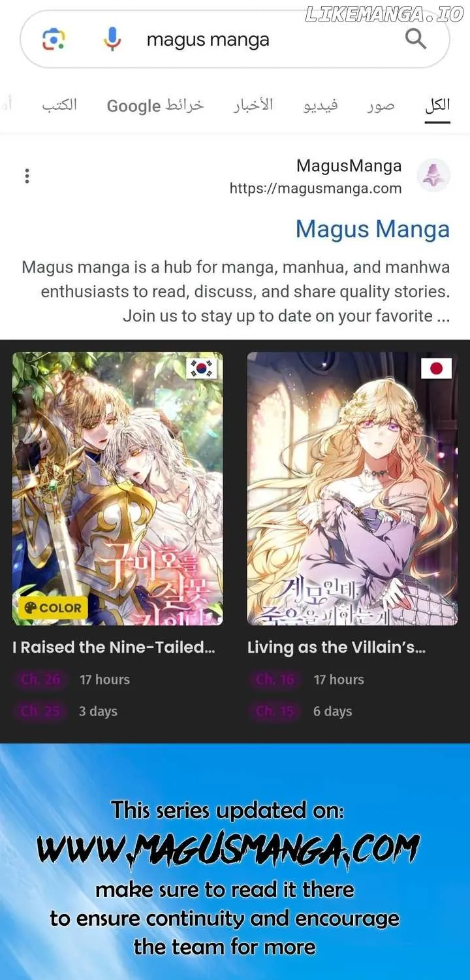This screenshot has width=470, height=980.
Task: Tap the microphone voice search icon
Action: coord(112,39)
